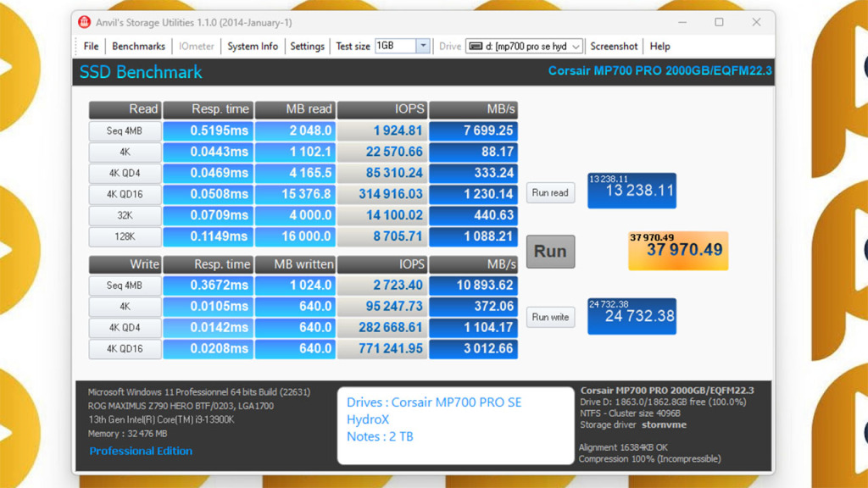This screenshot has width=868, height=488.
Task: Click the 771 241.95 IOPS cell
Action: pos(382,349)
